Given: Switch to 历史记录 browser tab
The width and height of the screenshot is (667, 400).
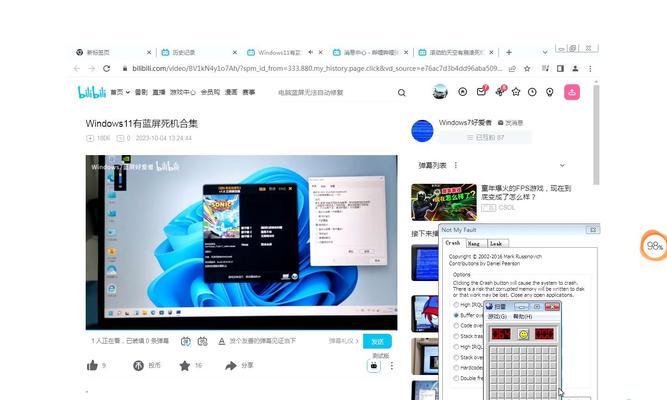Looking at the screenshot, I should (x=198, y=52).
